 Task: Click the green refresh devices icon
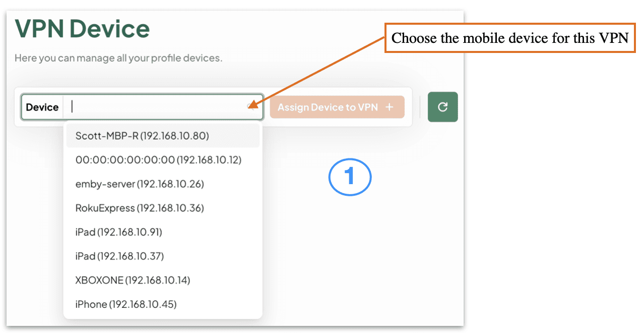442,107
